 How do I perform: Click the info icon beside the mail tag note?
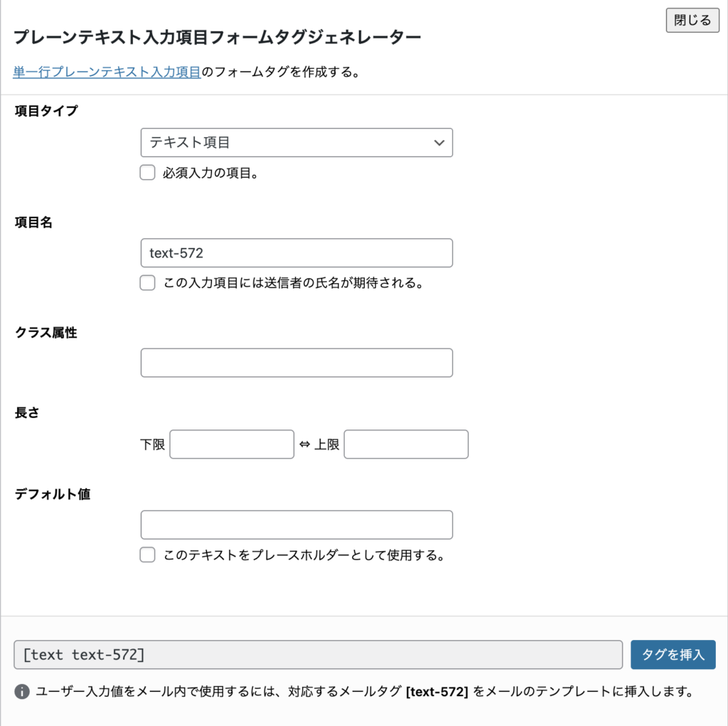pyautogui.click(x=22, y=691)
